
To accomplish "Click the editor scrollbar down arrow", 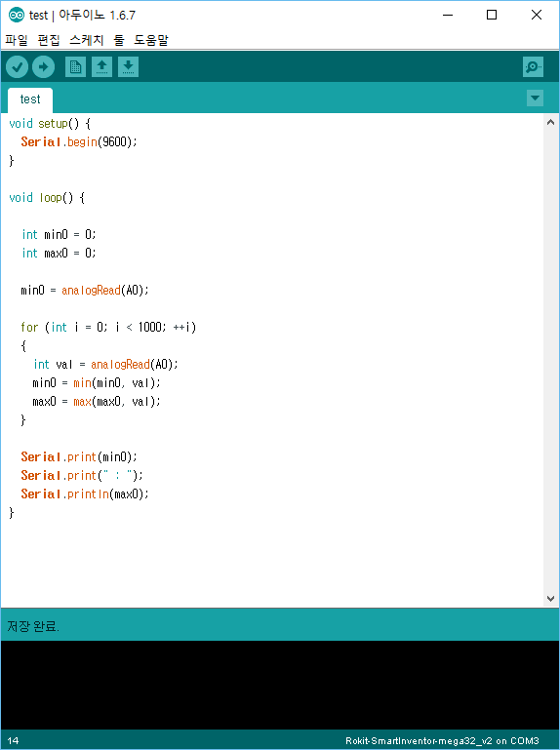I will pos(550,599).
